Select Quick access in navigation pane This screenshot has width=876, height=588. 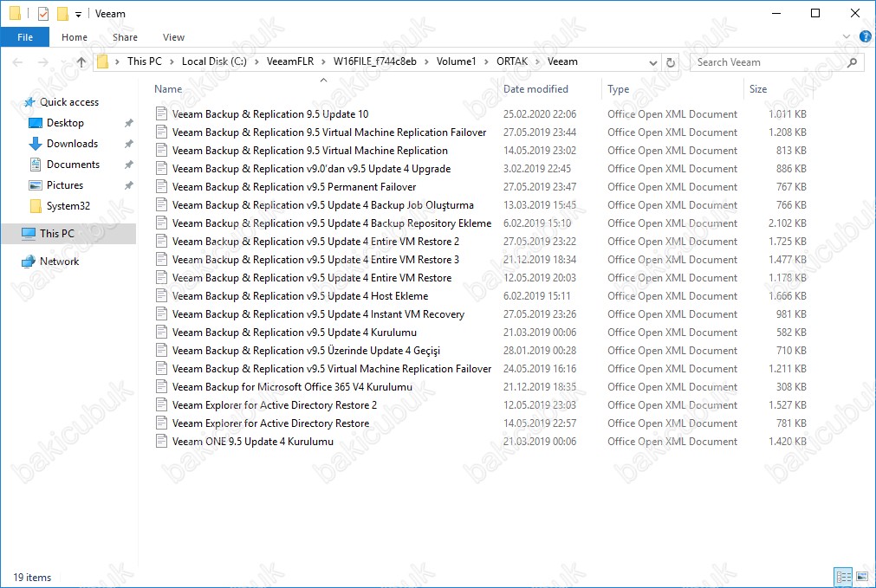click(x=68, y=102)
